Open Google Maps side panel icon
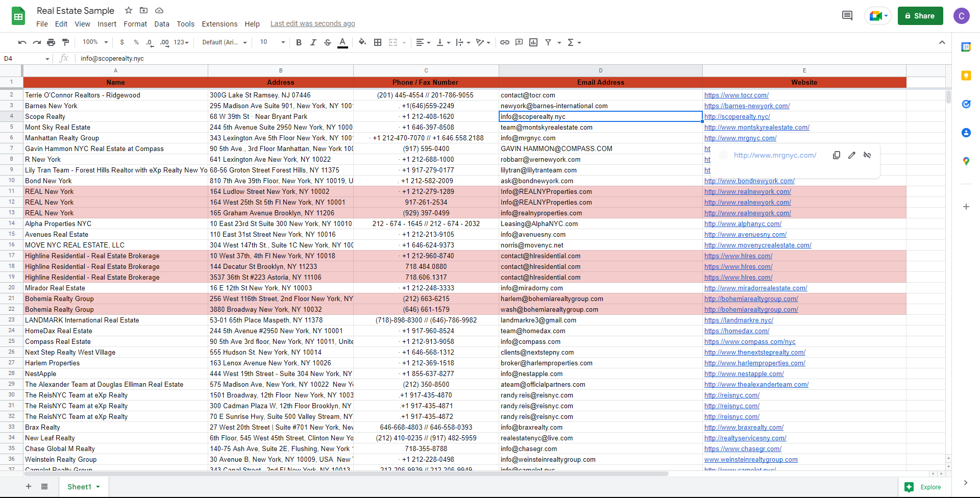The image size is (980, 498). click(x=966, y=161)
